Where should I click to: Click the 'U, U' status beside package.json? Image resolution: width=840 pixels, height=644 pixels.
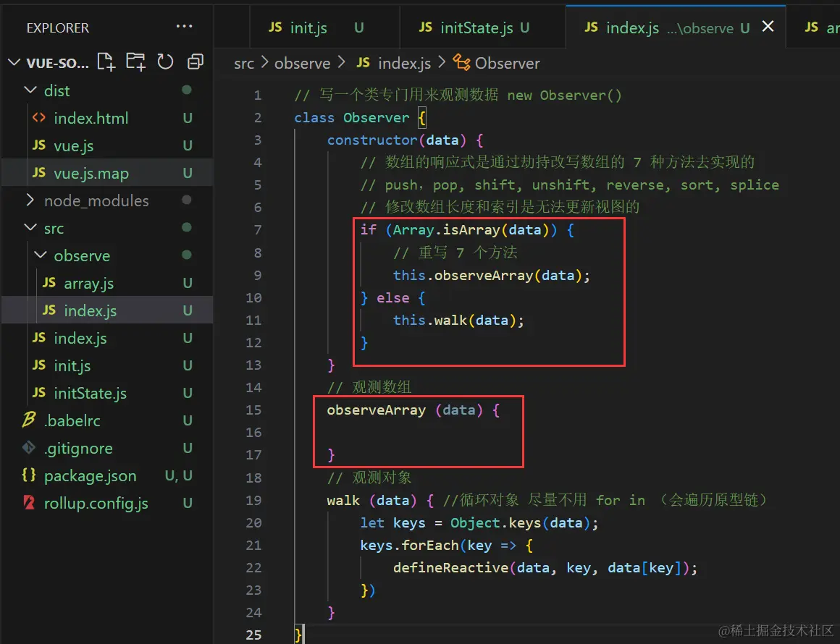[x=179, y=475]
